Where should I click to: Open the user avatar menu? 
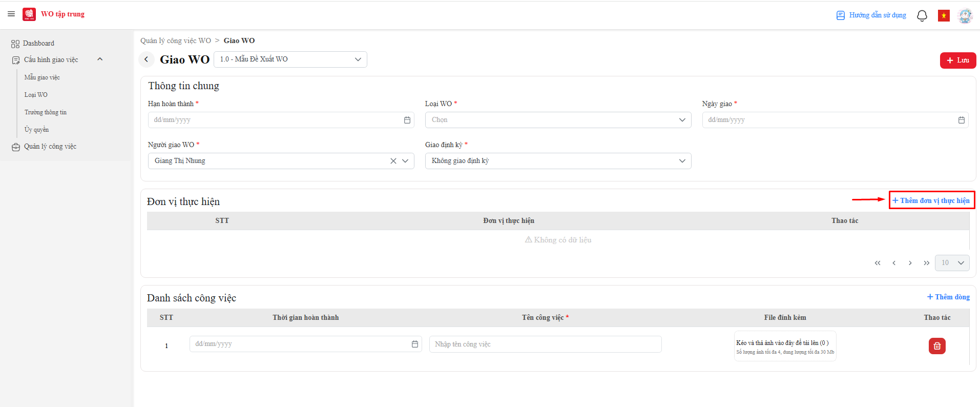tap(965, 15)
